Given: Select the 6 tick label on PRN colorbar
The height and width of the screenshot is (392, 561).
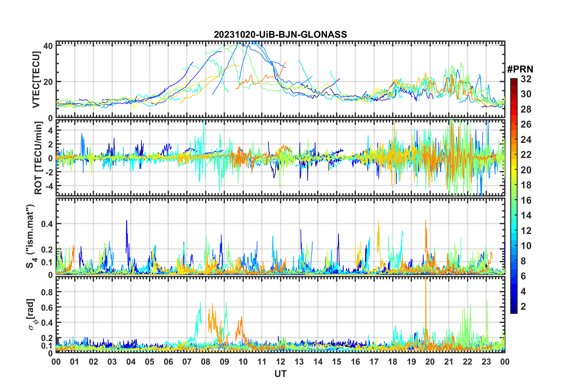Looking at the screenshot, I should pos(523,276).
